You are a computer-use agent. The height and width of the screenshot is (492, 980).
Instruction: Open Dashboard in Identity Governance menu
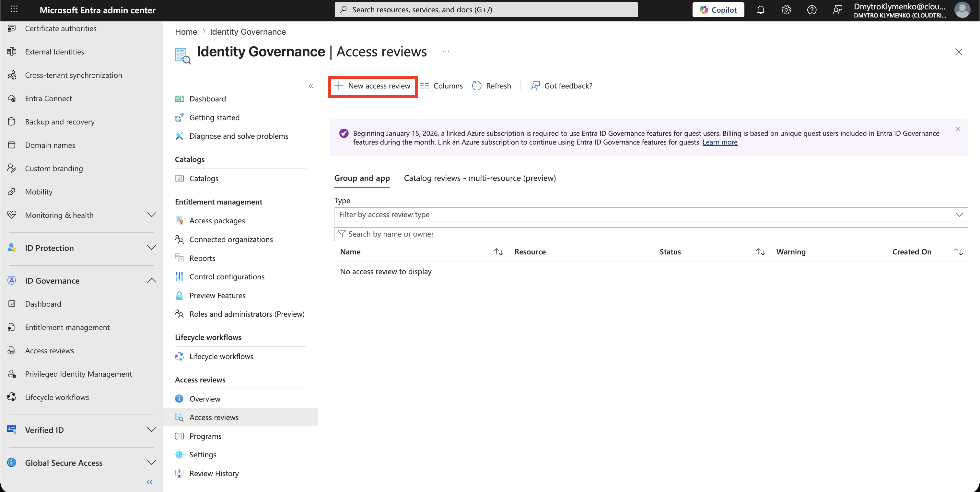point(207,99)
